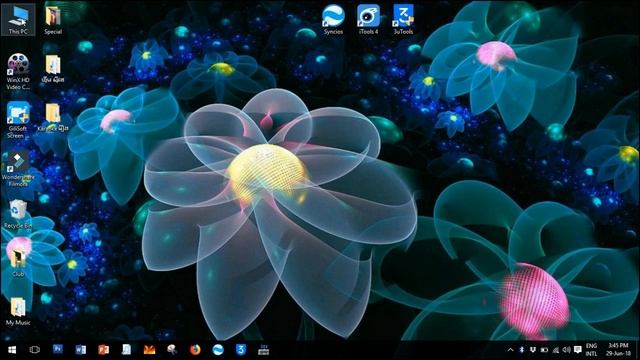The width and height of the screenshot is (640, 360).
Task: Select the Club folder icon
Action: pyautogui.click(x=18, y=262)
